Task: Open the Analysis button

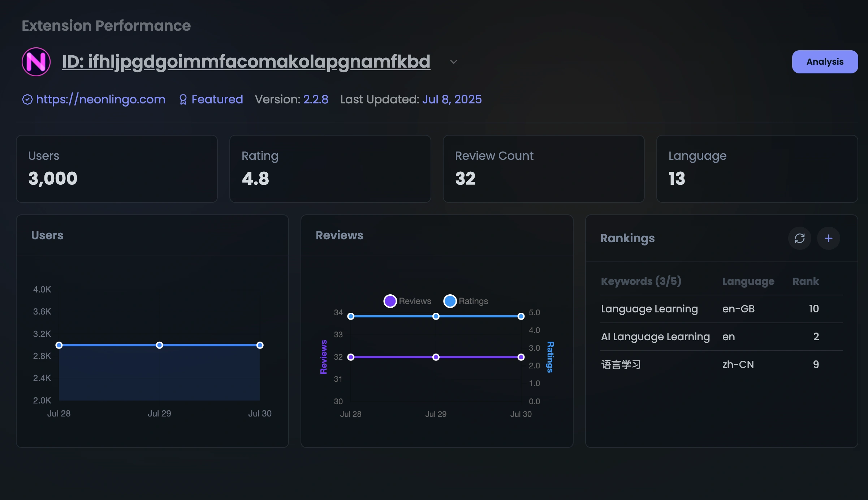Action: pyautogui.click(x=825, y=62)
